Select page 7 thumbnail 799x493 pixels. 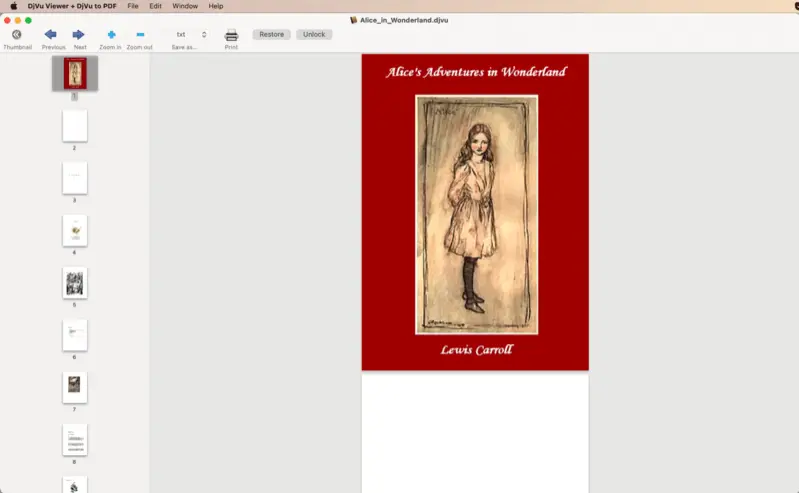[75, 387]
